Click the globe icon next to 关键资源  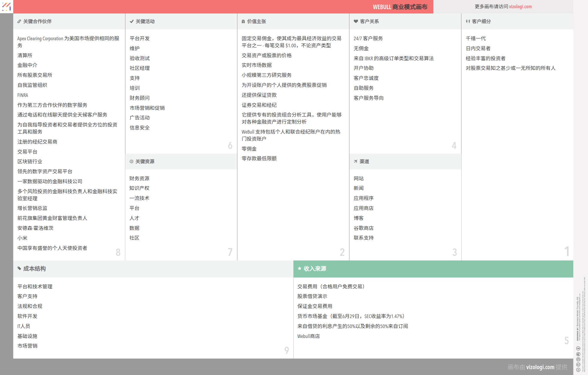pos(131,161)
